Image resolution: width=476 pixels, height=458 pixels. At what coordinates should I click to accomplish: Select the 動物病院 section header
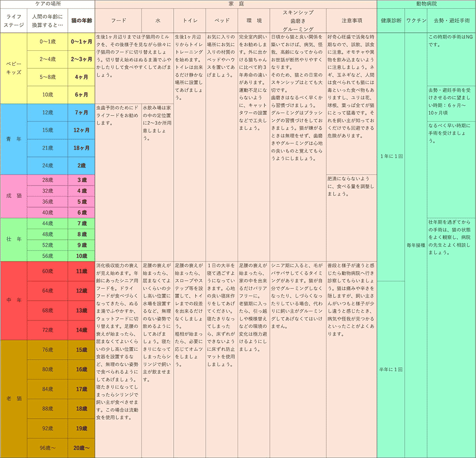tap(426, 4)
